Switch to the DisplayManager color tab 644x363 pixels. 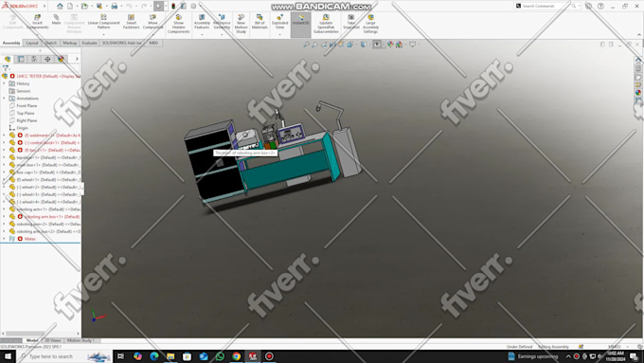[x=61, y=59]
